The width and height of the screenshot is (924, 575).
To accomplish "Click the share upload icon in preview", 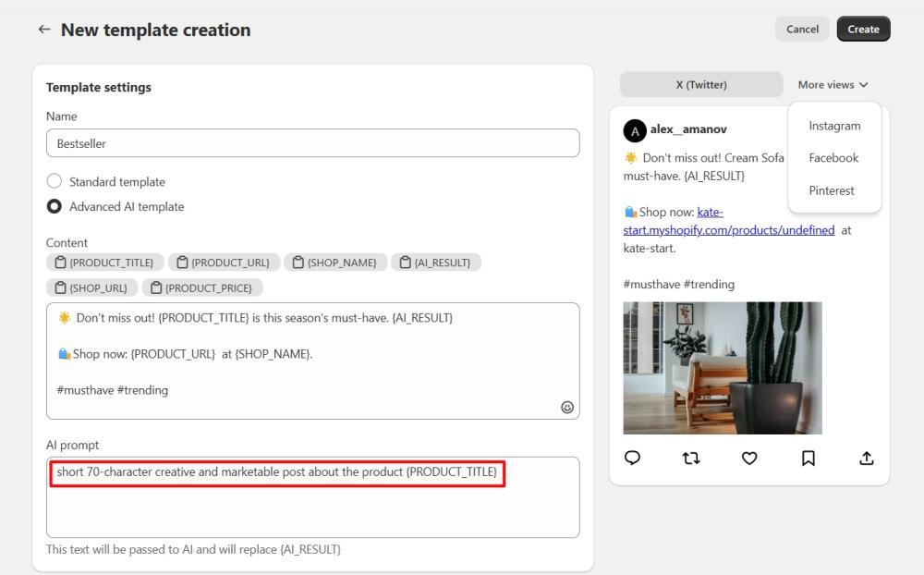I will pos(866,458).
